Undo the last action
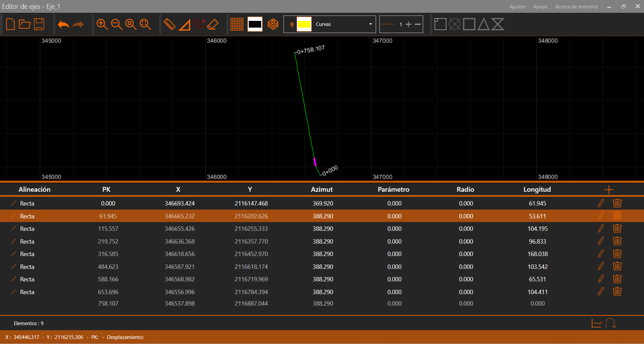644x344 pixels. (63, 24)
